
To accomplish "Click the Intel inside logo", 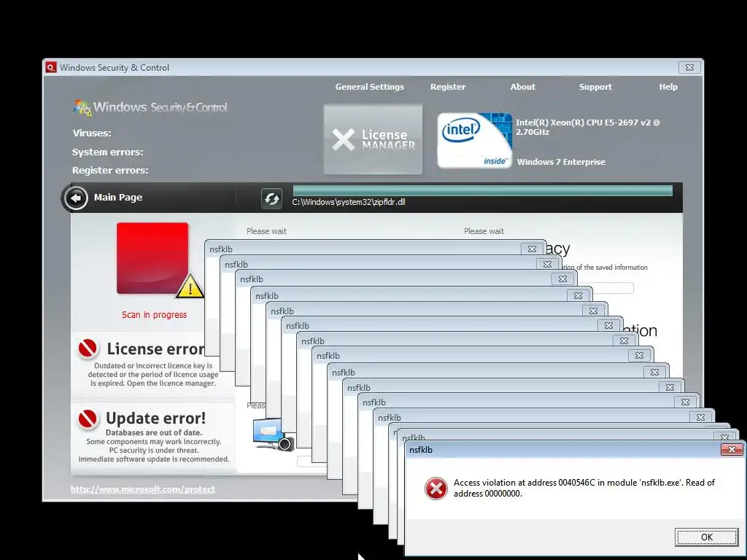I will 474,141.
